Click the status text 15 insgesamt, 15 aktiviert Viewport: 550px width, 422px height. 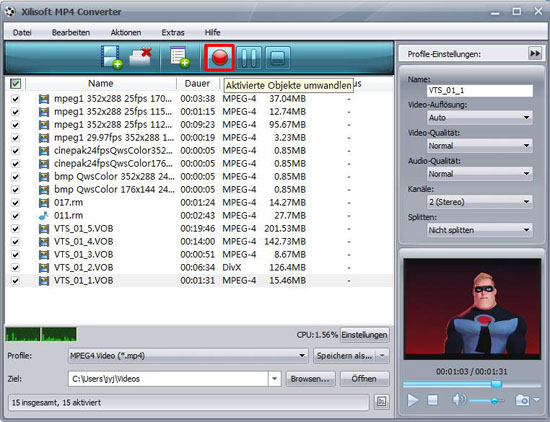(56, 402)
